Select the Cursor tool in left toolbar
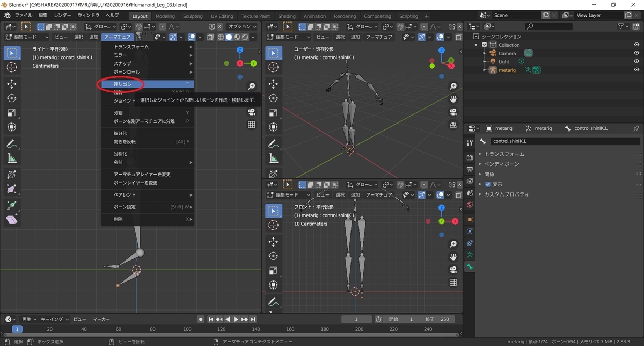This screenshot has width=644, height=346. 12,67
